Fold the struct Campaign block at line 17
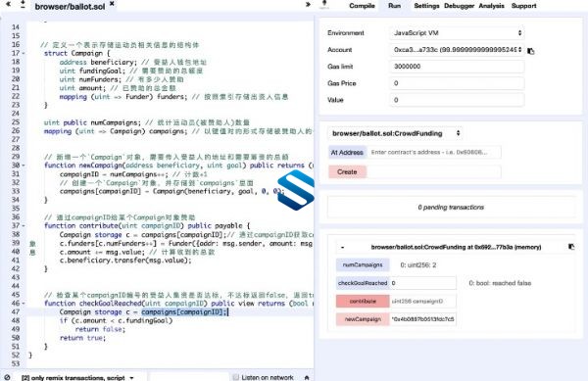The height and width of the screenshot is (381, 588). pos(24,53)
